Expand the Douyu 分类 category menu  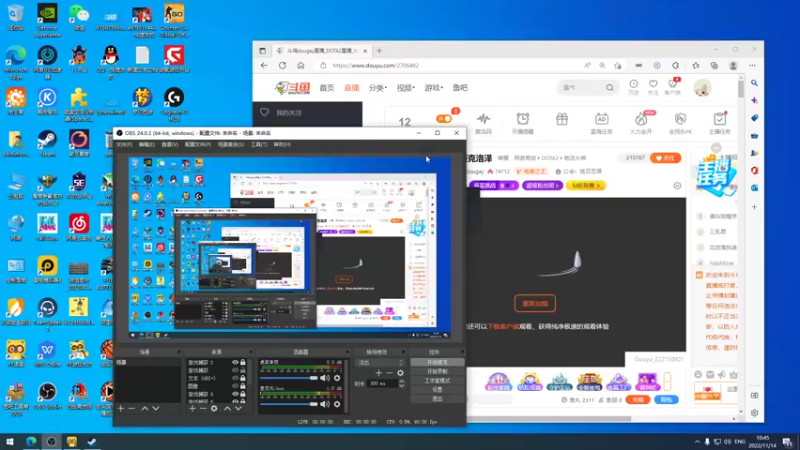click(x=378, y=88)
